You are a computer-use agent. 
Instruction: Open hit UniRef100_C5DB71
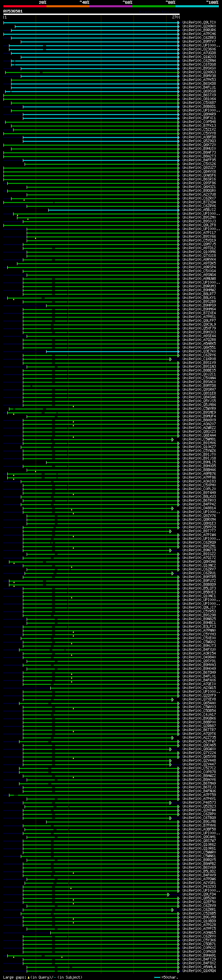[x=199, y=944]
